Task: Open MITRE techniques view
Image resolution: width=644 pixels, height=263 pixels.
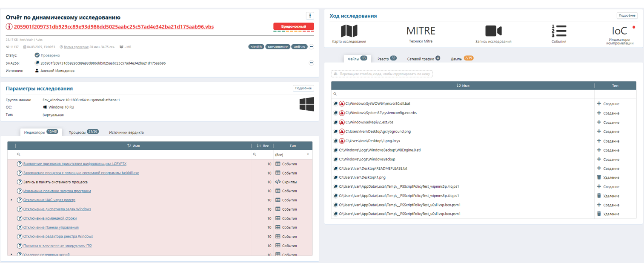Action: tap(421, 31)
